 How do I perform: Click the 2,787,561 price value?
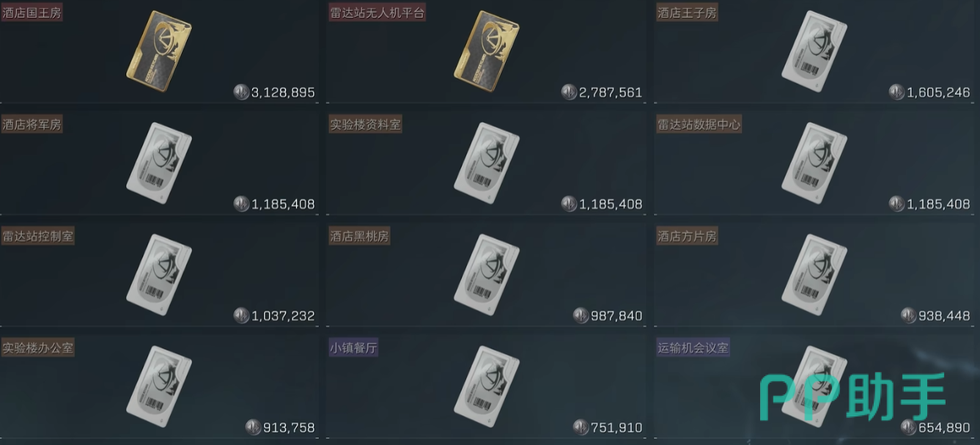(x=611, y=92)
